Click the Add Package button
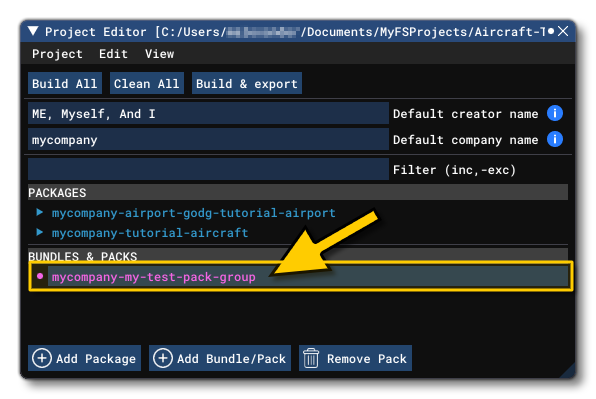The height and width of the screenshot is (399, 596). 84,358
